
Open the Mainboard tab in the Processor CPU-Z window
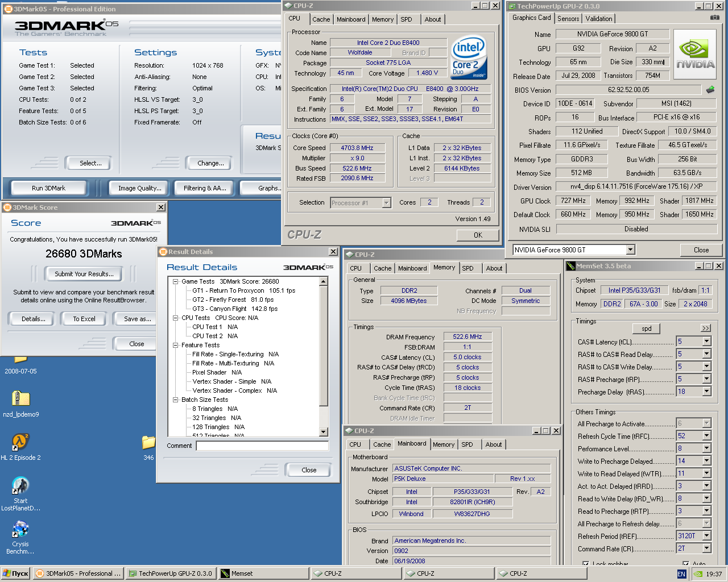point(351,19)
